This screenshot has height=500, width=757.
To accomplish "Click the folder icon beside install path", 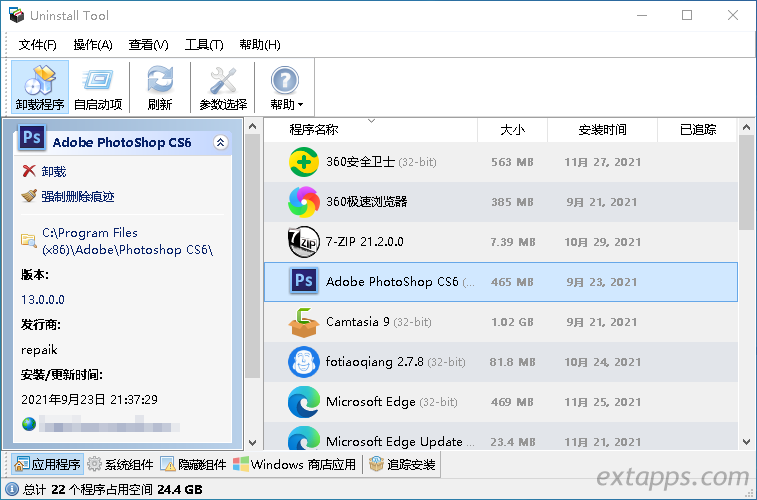I will coord(29,240).
